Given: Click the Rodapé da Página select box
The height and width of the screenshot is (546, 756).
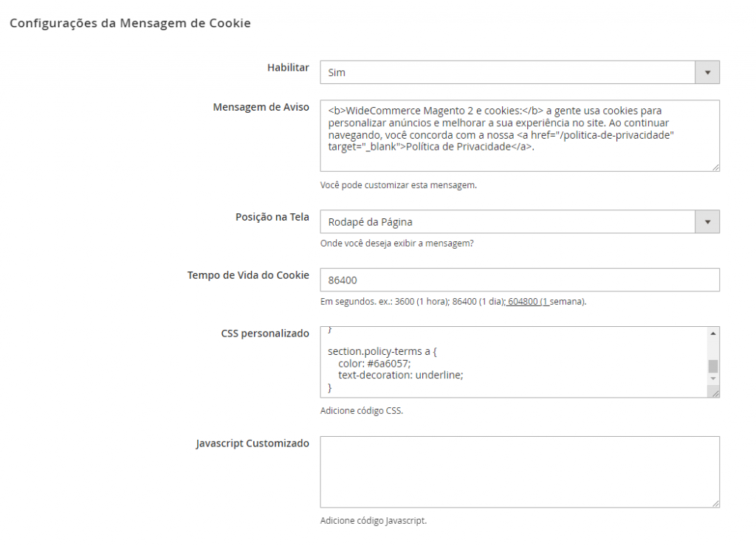Looking at the screenshot, I should click(x=520, y=221).
